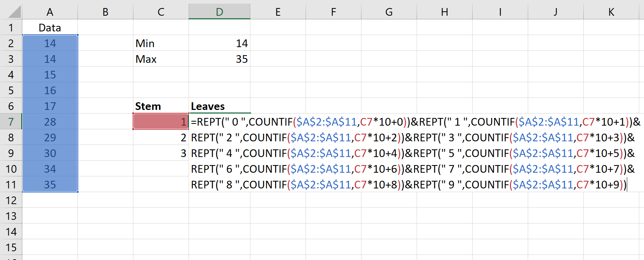Click the 'Stem' header cell
Screen dimensions: 644x260
pos(161,106)
